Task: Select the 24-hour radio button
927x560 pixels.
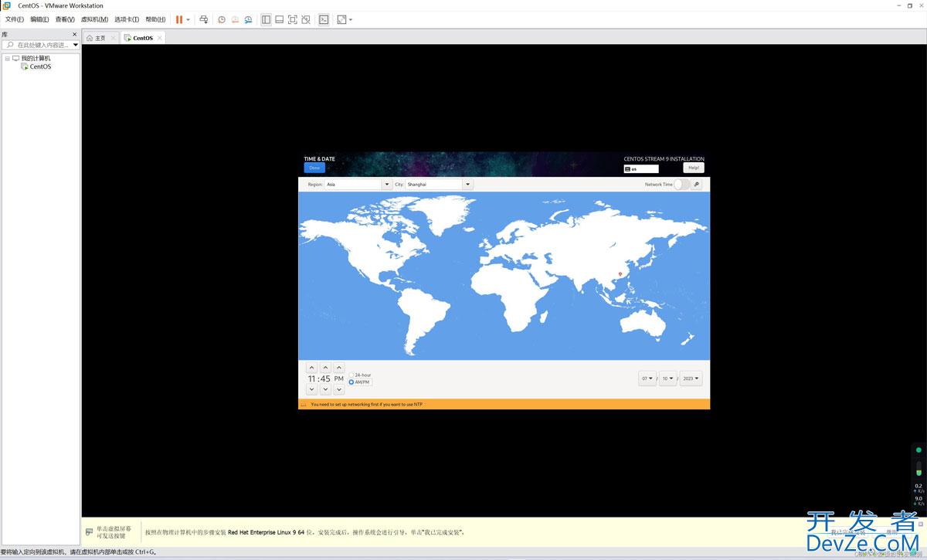Action: pyautogui.click(x=351, y=375)
